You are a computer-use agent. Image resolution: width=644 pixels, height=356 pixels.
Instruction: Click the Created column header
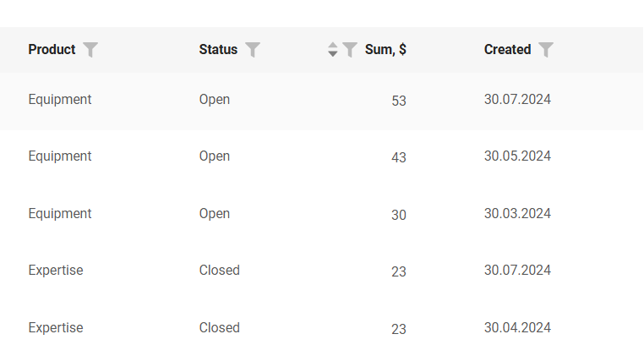tap(507, 50)
